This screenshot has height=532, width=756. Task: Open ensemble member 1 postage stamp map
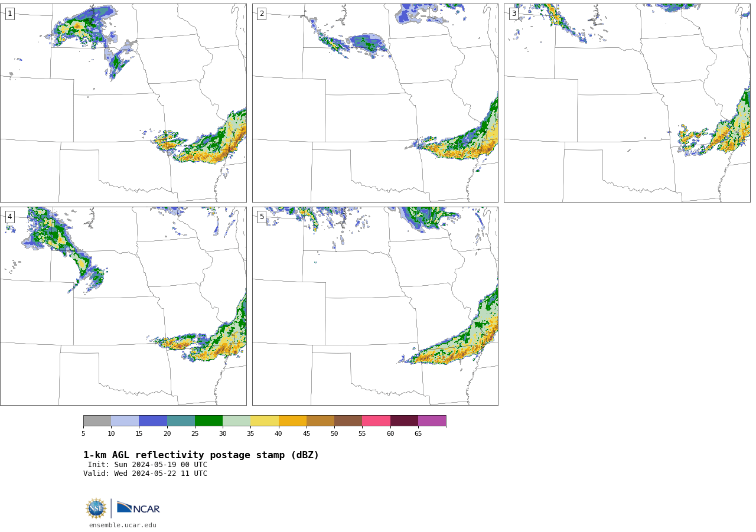(x=123, y=103)
